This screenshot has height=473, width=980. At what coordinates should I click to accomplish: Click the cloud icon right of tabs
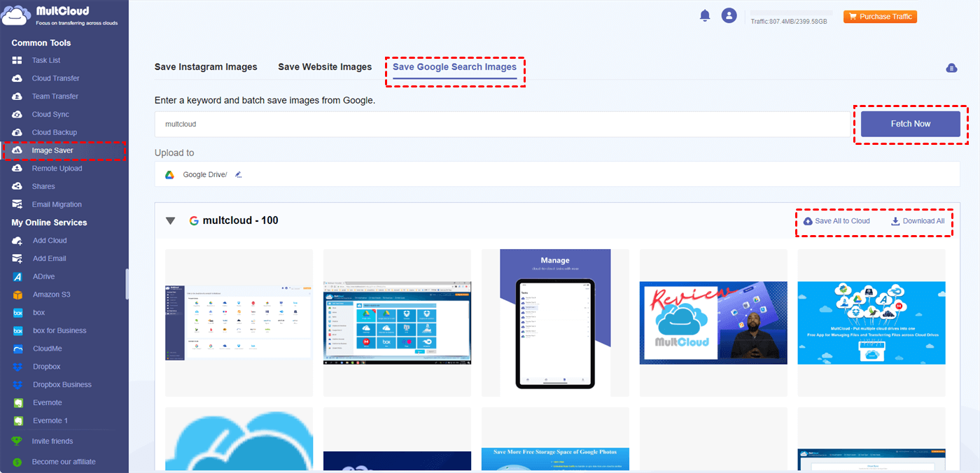click(951, 68)
